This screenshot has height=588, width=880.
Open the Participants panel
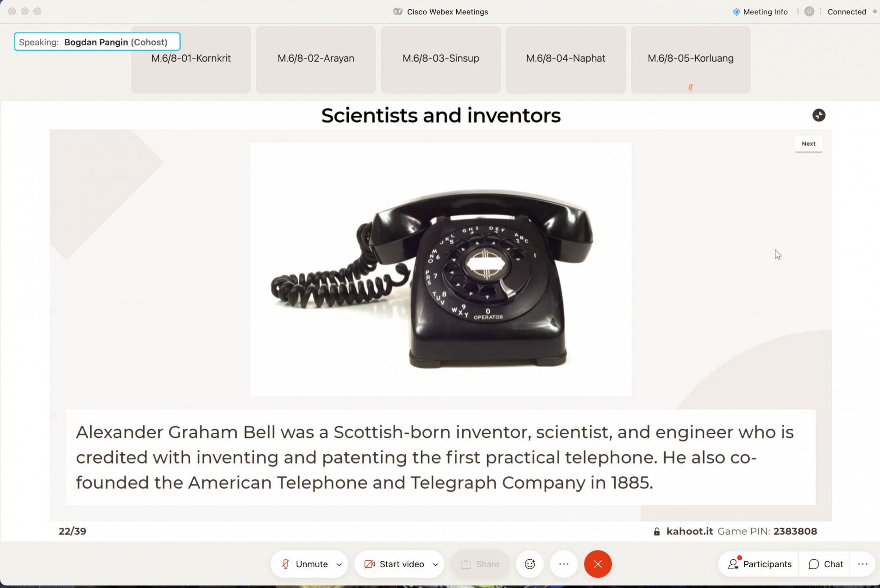(x=760, y=564)
